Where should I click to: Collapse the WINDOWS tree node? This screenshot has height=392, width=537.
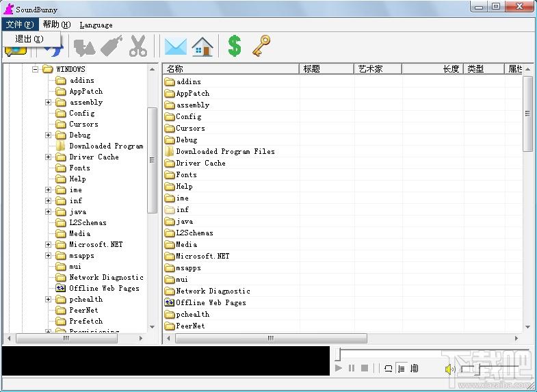pyautogui.click(x=35, y=69)
